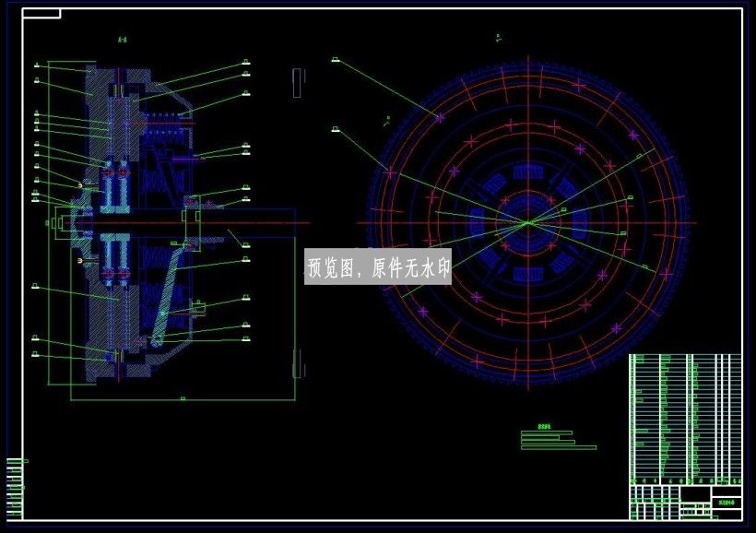Select the drawing name cell in title block
Screen dimensions: 756x533
click(x=726, y=503)
